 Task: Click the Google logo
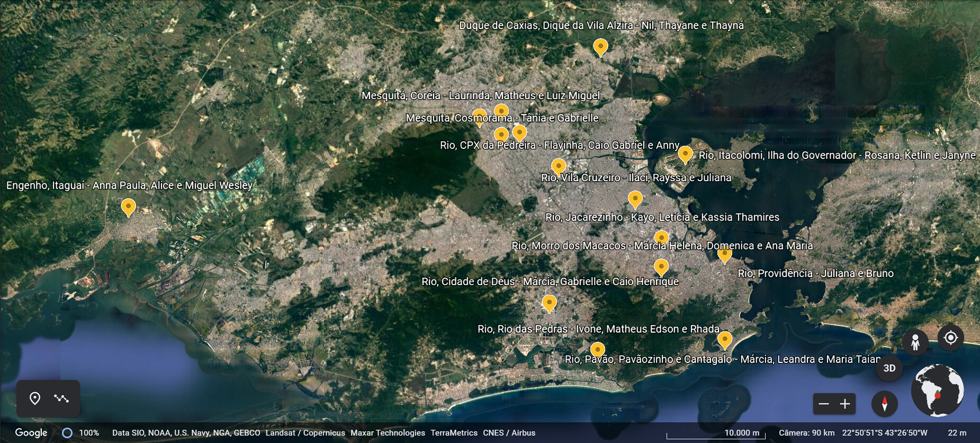31,433
